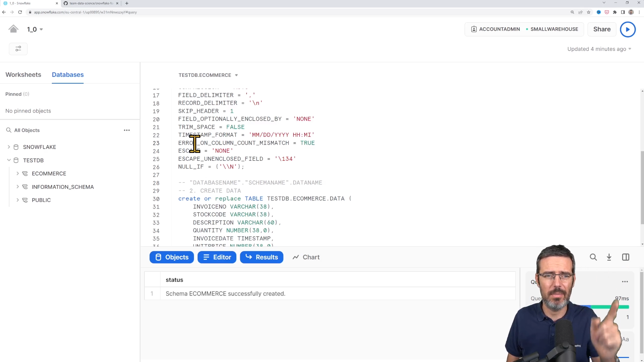Expand the INFORMATION_SCHEMA schema
The width and height of the screenshot is (644, 362).
18,187
